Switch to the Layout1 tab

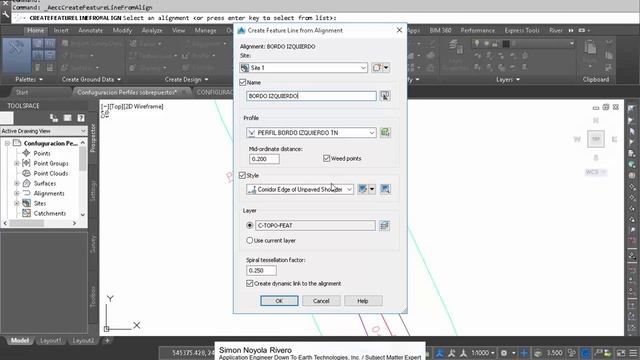51,340
